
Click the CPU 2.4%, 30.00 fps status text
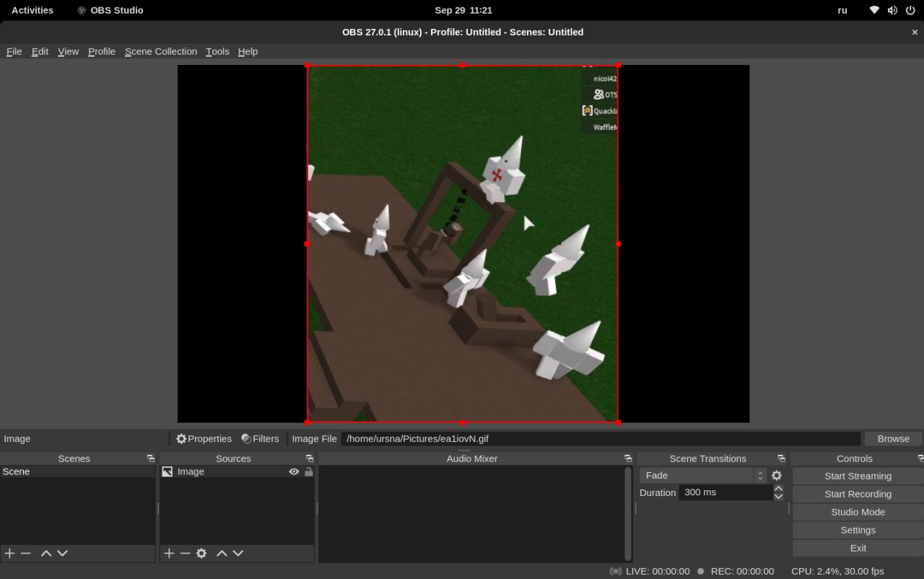pos(837,571)
